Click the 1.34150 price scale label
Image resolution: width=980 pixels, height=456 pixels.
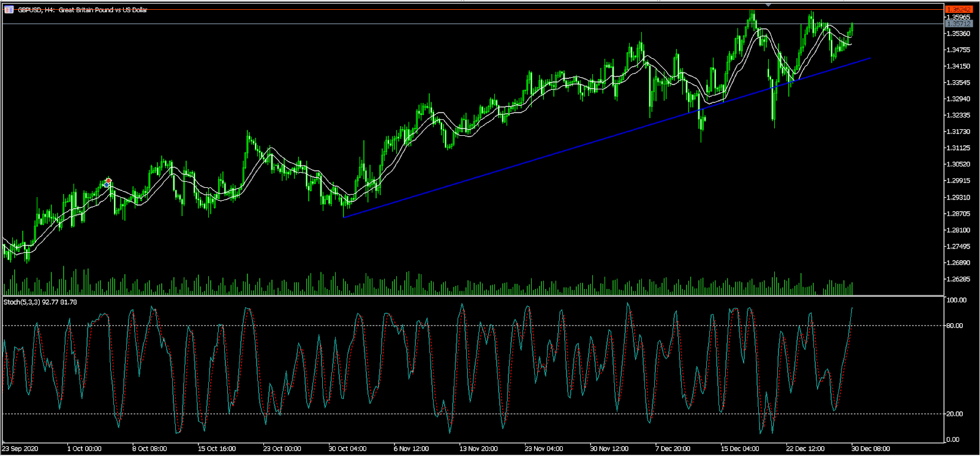958,66
